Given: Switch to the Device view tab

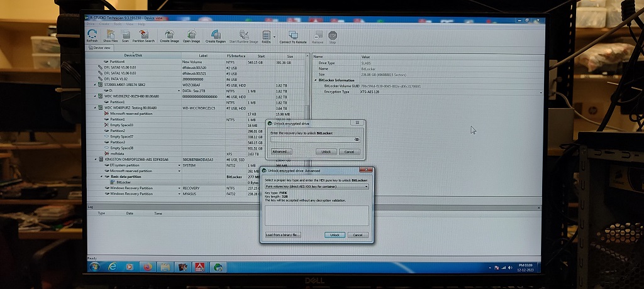Looking at the screenshot, I should pos(99,48).
